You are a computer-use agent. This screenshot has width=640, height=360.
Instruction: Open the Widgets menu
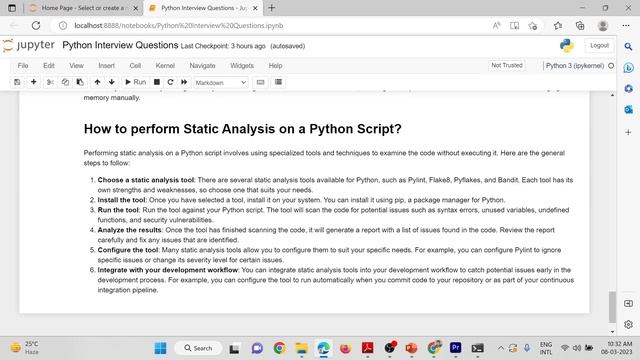click(242, 65)
